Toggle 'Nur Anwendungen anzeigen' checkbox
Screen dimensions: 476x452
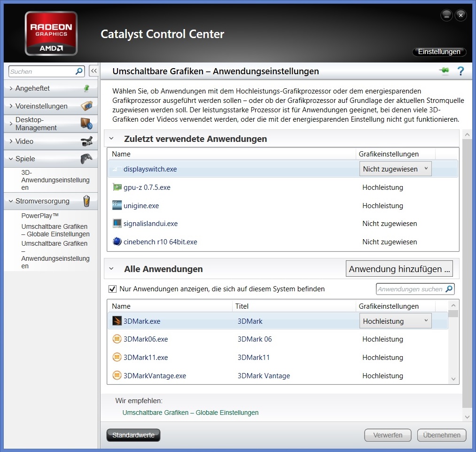(112, 288)
